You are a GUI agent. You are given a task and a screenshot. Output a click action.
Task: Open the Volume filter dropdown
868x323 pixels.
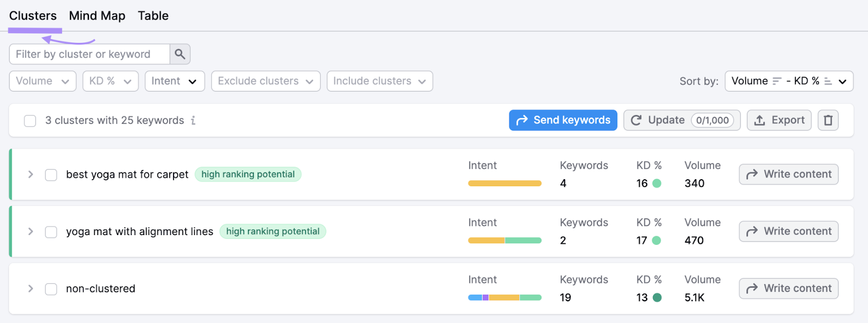(42, 81)
